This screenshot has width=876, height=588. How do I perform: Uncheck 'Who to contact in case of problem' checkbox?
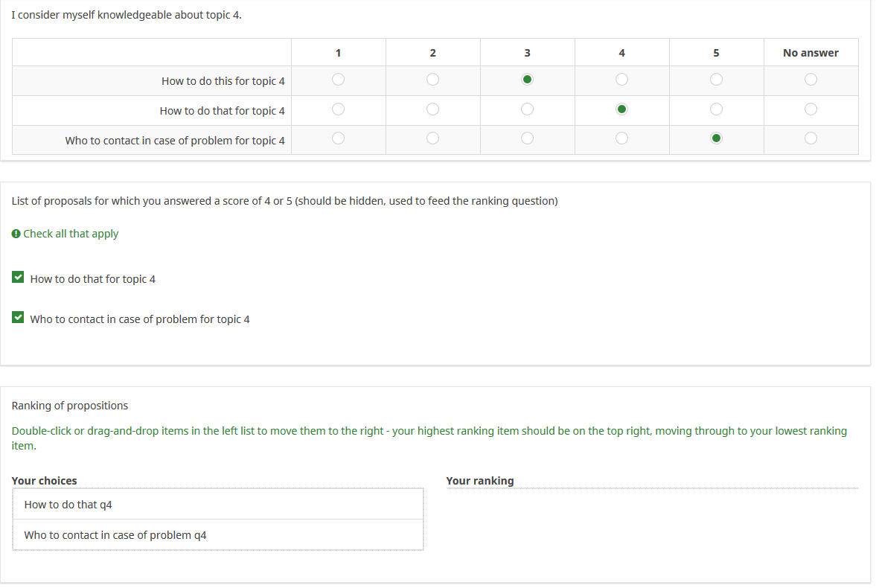tap(18, 318)
